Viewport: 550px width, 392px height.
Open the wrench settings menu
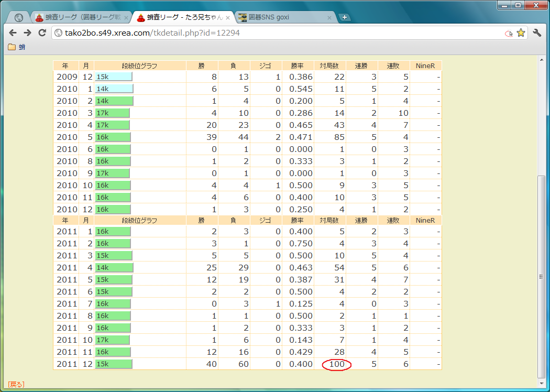[x=537, y=33]
